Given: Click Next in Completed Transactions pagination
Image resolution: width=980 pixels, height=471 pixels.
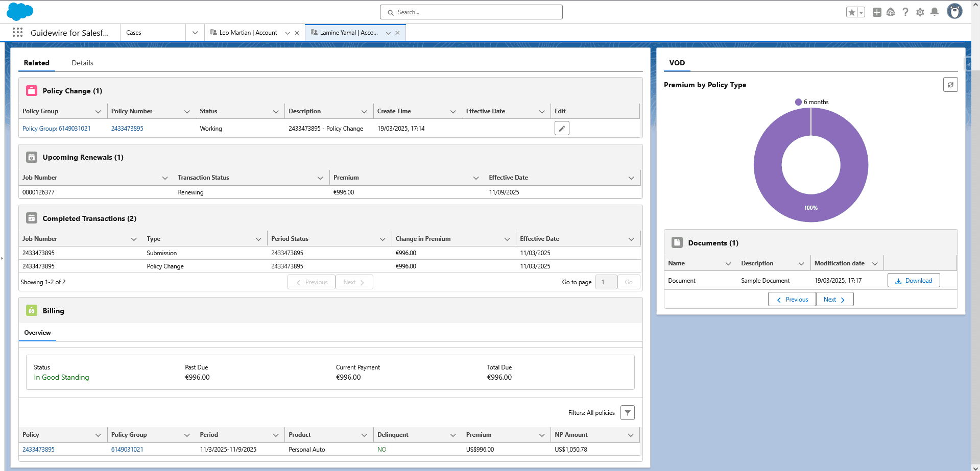Looking at the screenshot, I should [354, 282].
